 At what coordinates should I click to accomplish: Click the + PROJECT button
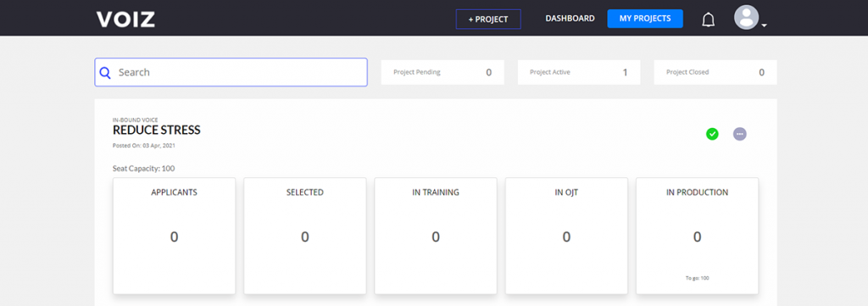click(x=488, y=19)
